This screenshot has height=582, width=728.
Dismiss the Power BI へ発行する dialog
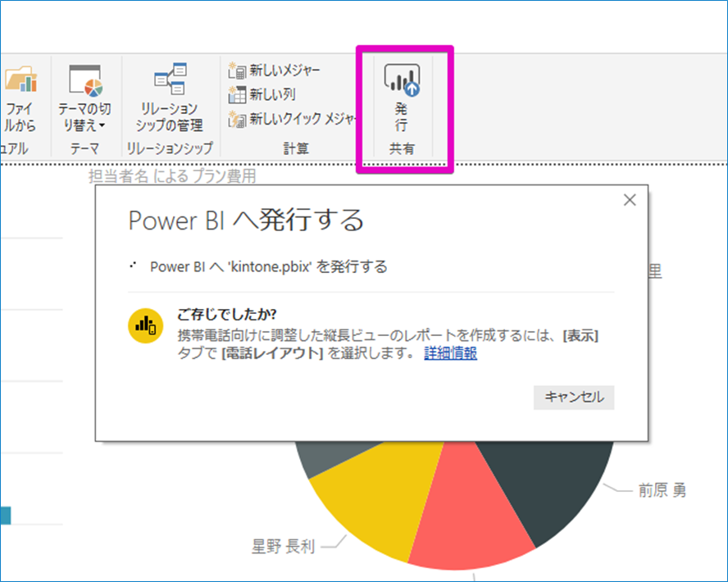pyautogui.click(x=630, y=199)
